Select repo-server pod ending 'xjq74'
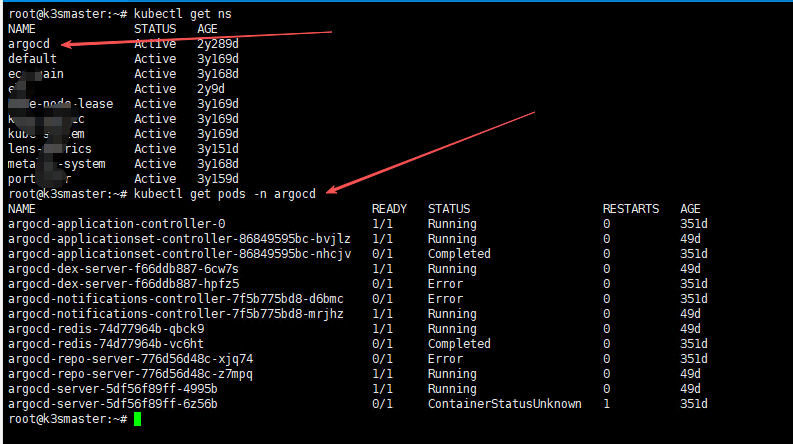793x444 pixels. coord(130,359)
